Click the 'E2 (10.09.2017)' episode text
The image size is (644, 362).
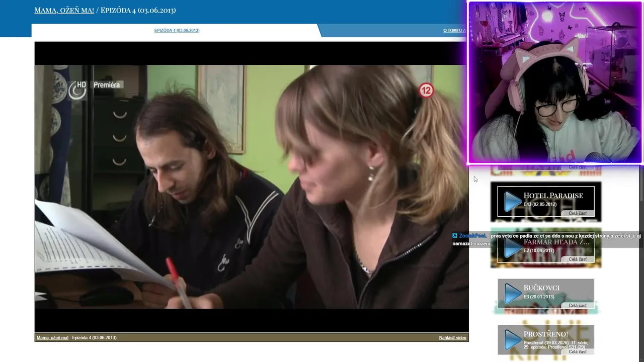point(539,251)
